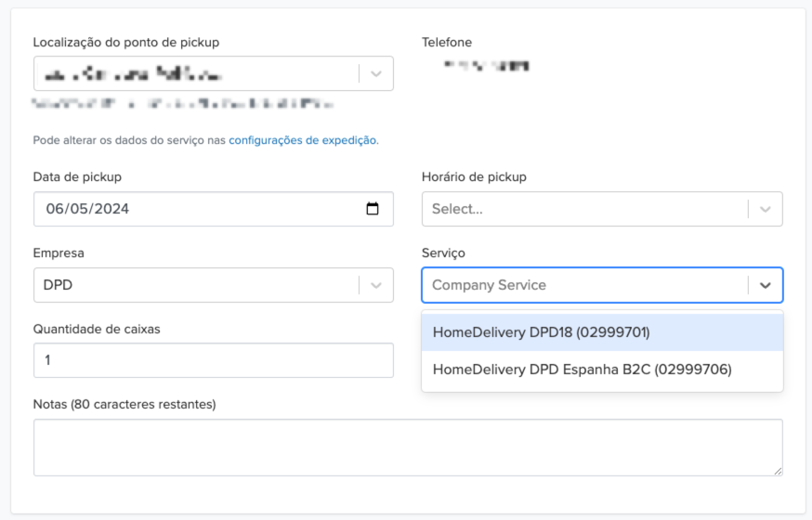Viewport: 812px width, 520px height.
Task: Open the Horário de pickup chevron
Action: (765, 209)
